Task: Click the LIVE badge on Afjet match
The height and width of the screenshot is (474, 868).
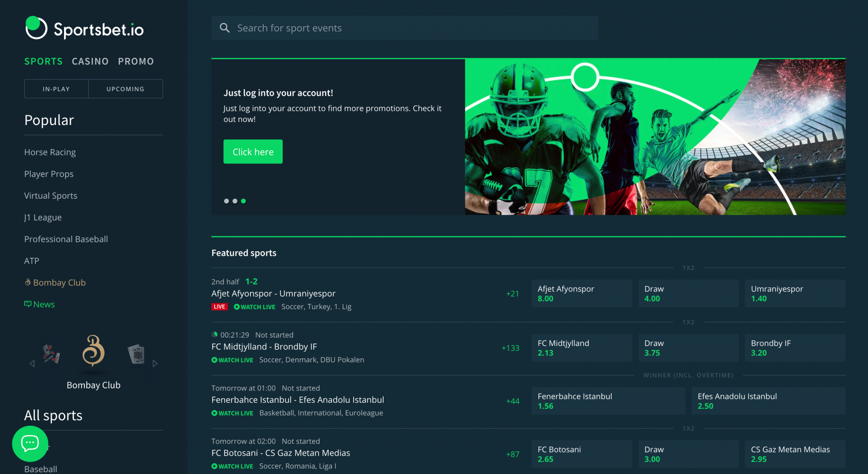Action: coord(220,307)
